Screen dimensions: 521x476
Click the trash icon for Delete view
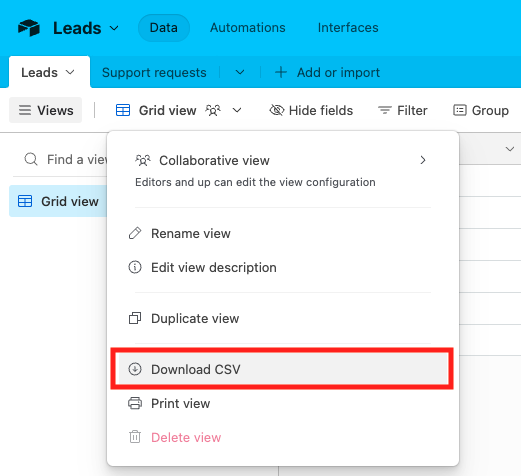(x=135, y=437)
